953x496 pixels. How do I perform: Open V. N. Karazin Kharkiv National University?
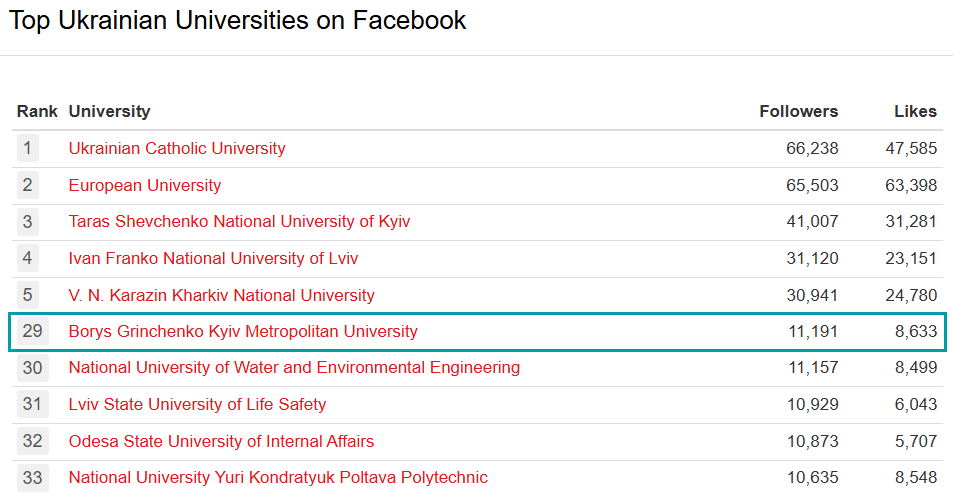221,295
